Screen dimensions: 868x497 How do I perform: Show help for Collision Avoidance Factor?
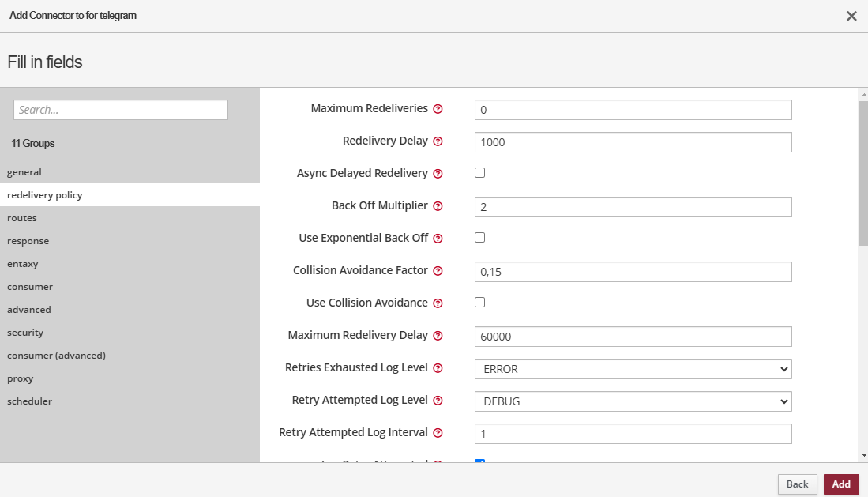click(438, 271)
